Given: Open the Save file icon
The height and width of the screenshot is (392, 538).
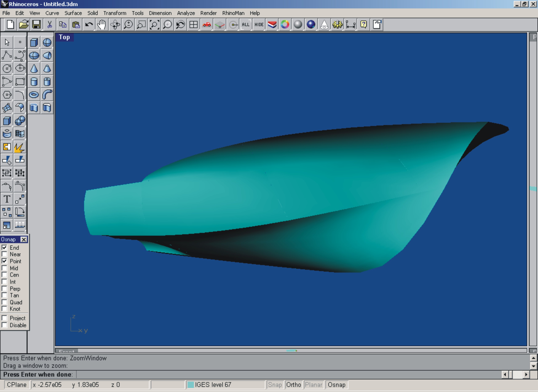Looking at the screenshot, I should pyautogui.click(x=36, y=25).
